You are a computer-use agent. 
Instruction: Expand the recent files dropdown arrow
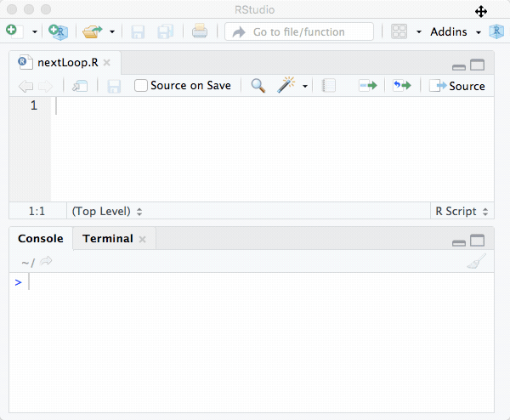click(x=112, y=31)
